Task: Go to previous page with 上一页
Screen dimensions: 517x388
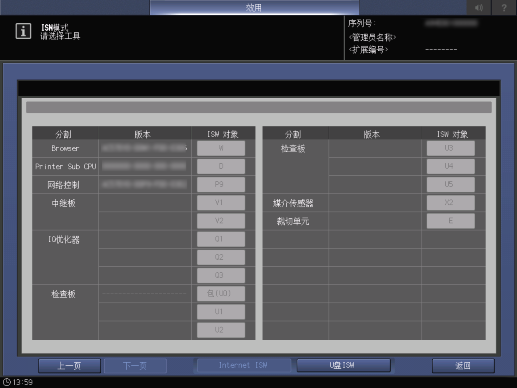Action: (x=69, y=366)
